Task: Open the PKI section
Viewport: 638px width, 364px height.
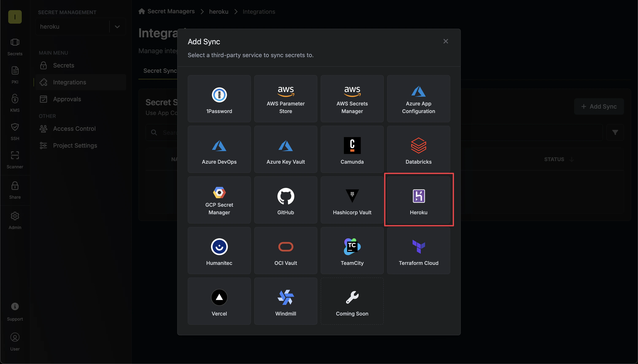Action: coord(15,75)
